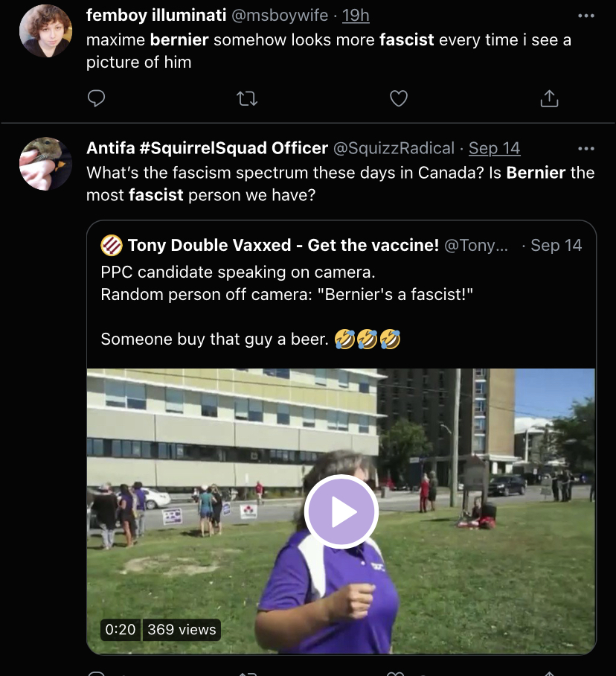The width and height of the screenshot is (616, 676).
Task: Click the 0:20 video duration label
Action: click(x=121, y=629)
